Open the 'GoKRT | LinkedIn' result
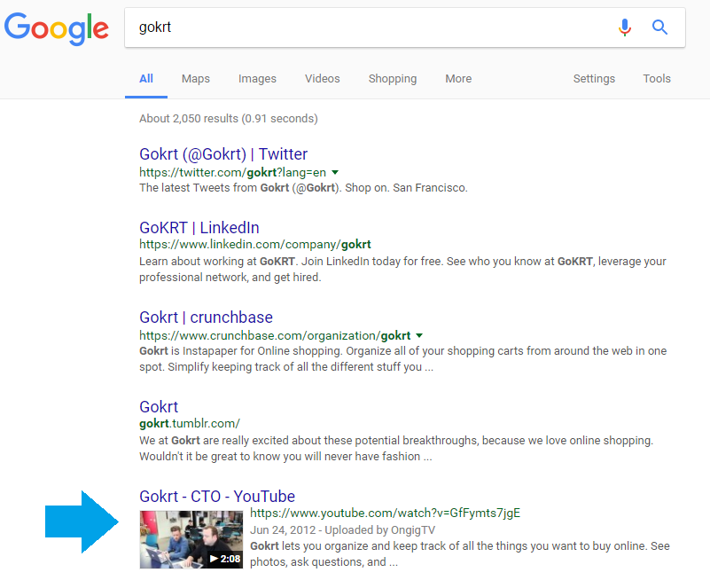The height and width of the screenshot is (588, 710). click(199, 227)
